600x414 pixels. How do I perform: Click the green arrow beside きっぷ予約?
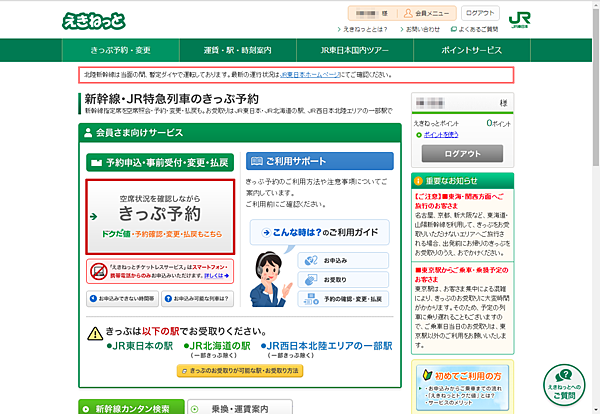coord(93,217)
